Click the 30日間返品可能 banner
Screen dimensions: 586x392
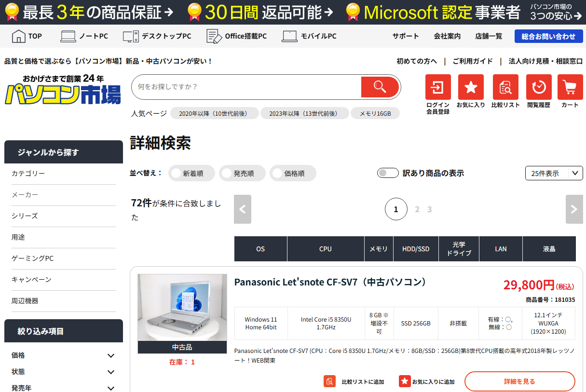[260, 12]
